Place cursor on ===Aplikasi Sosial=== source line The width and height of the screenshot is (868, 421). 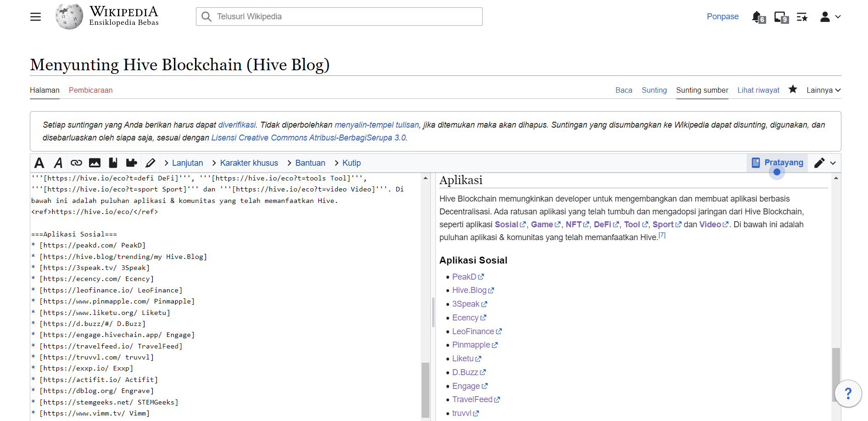74,234
